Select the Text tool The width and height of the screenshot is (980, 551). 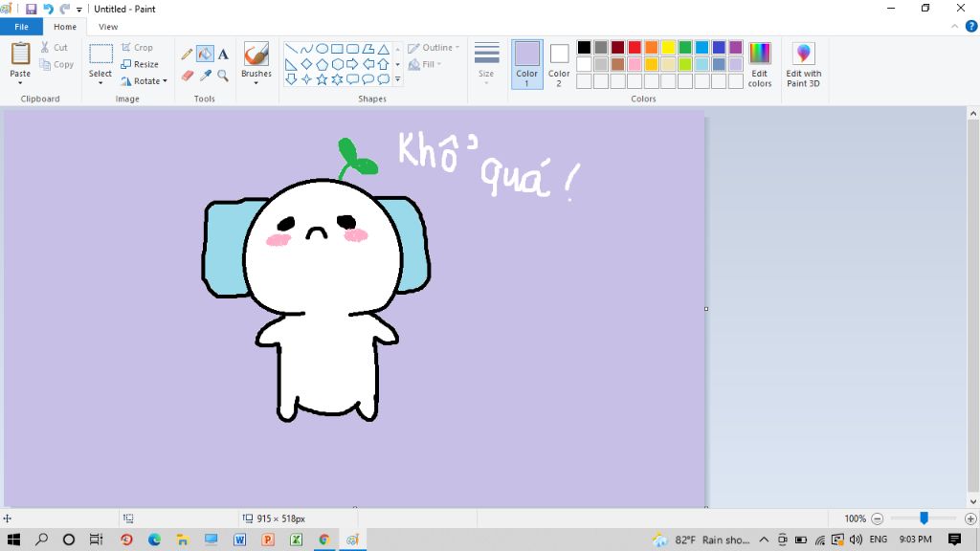point(223,55)
